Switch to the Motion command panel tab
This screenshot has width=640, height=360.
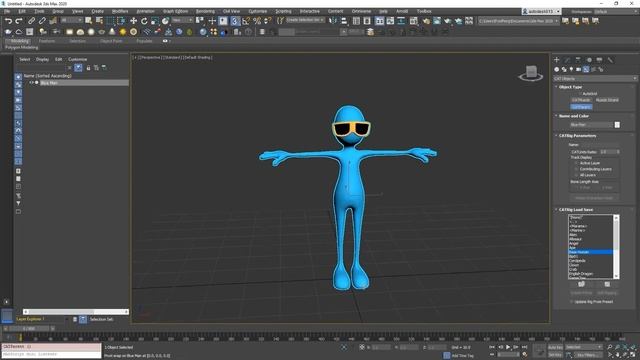point(589,60)
